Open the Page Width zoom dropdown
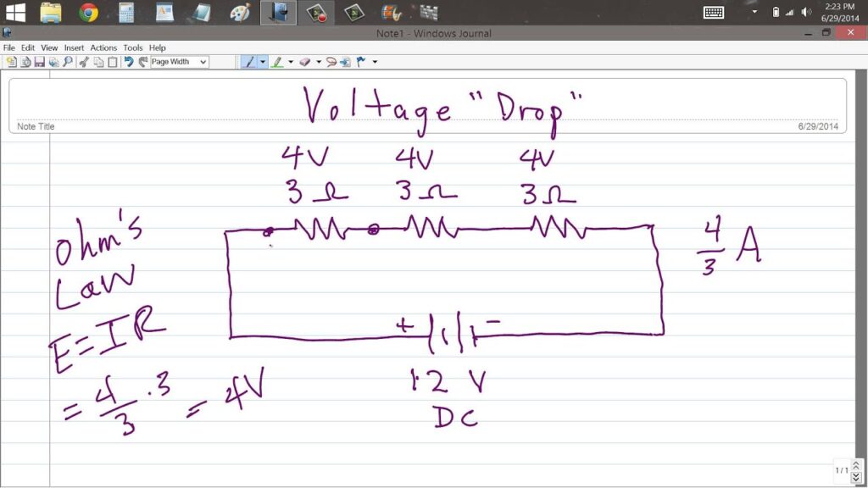Viewport: 868px width, 488px height. [203, 61]
